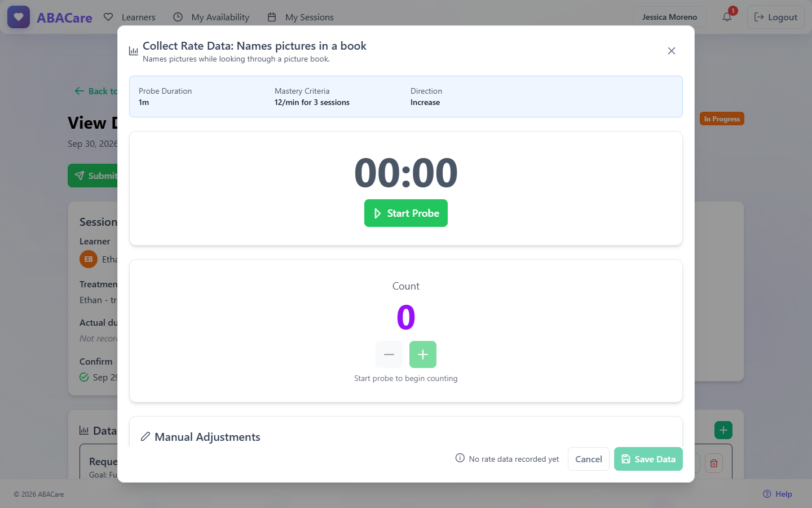Click the rate data chart icon in dialog title
Screen dimensions: 812x508
point(134,51)
